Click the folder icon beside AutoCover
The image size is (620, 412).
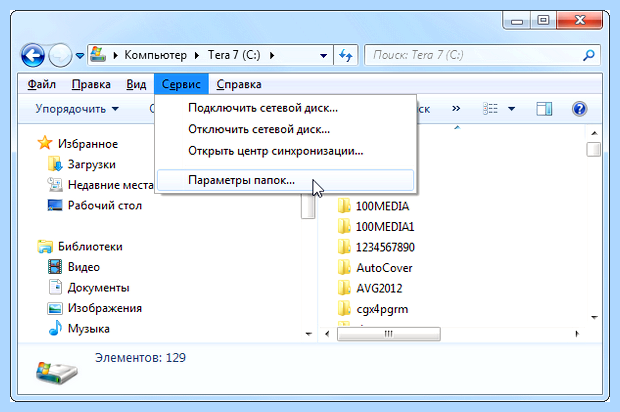tap(344, 267)
